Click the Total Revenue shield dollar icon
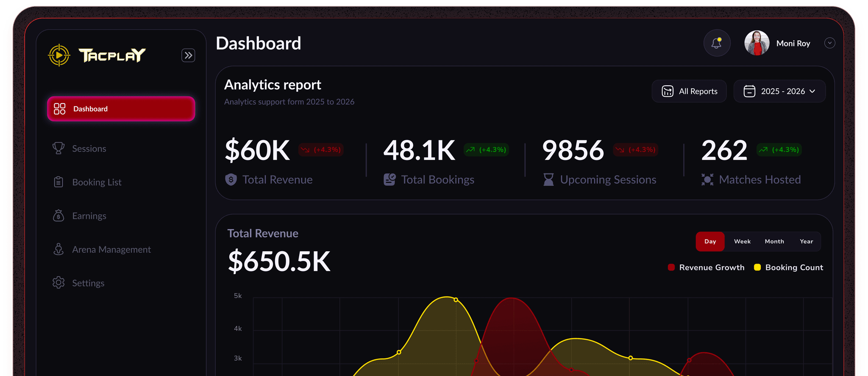 point(231,180)
